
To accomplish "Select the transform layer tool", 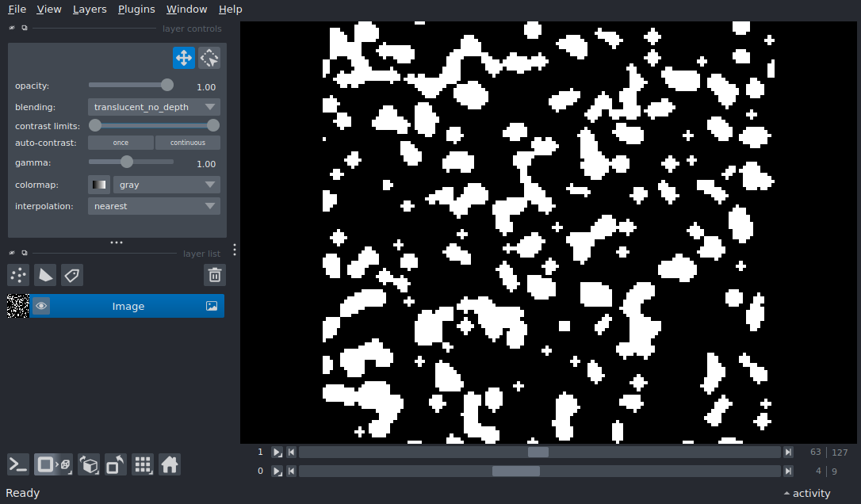I will point(209,58).
